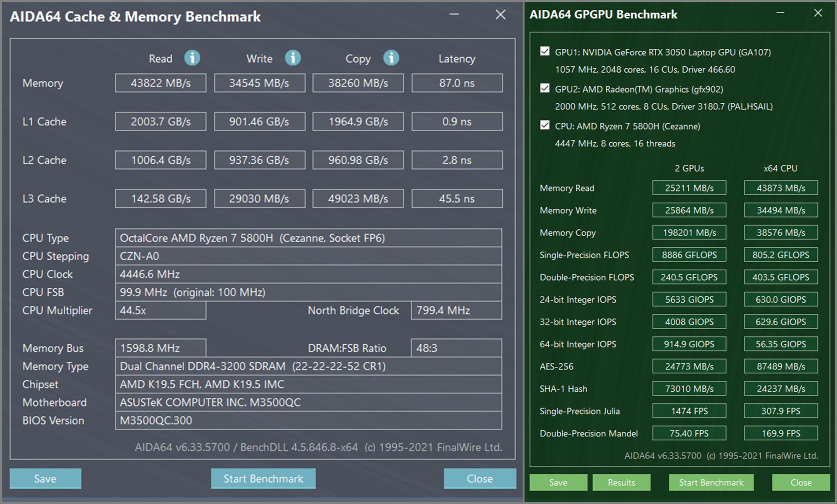Minimize the Cache & Memory Benchmark window
The width and height of the screenshot is (837, 504).
(454, 15)
